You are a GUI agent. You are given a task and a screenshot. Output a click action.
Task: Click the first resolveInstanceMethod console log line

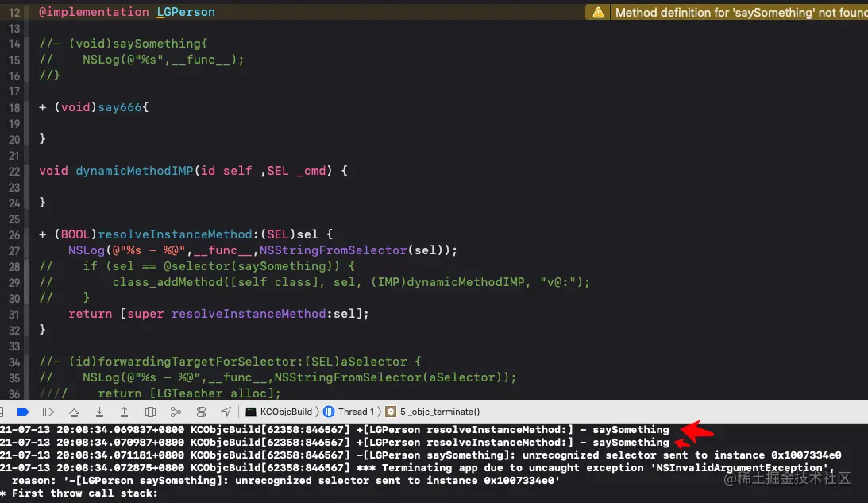tap(334, 429)
